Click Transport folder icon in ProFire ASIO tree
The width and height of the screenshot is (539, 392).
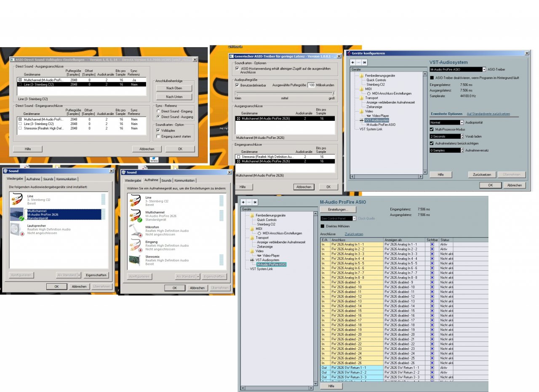(x=252, y=237)
